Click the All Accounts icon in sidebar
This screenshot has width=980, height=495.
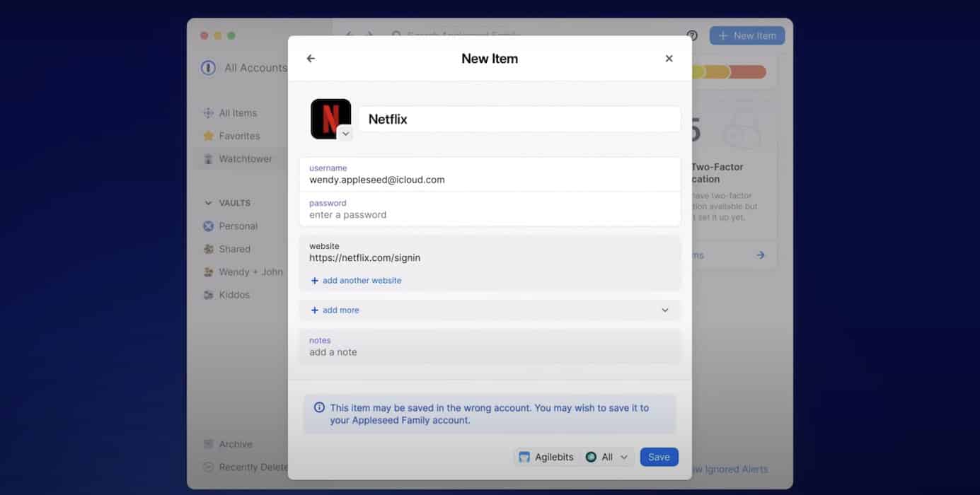(208, 68)
